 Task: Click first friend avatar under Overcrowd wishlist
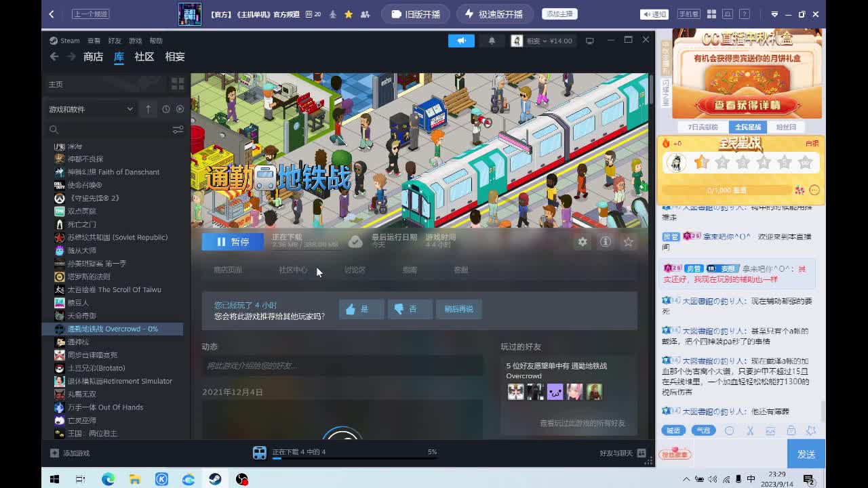coord(515,392)
